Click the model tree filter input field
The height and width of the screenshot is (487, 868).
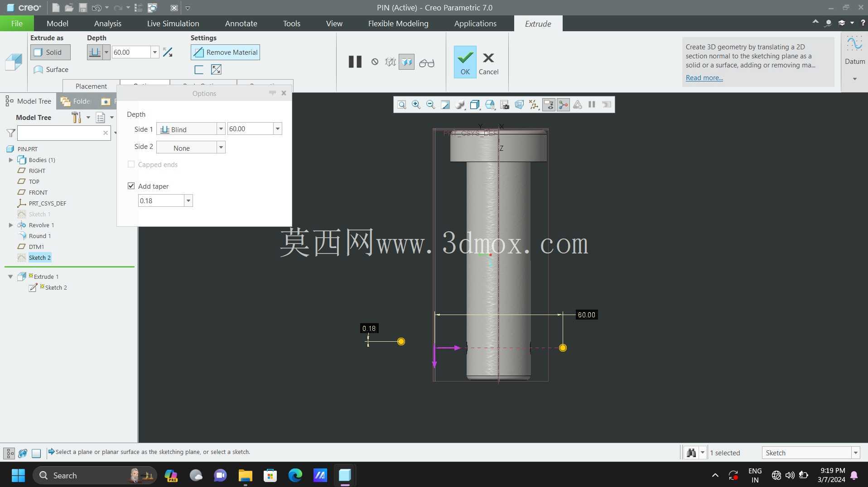coord(64,133)
